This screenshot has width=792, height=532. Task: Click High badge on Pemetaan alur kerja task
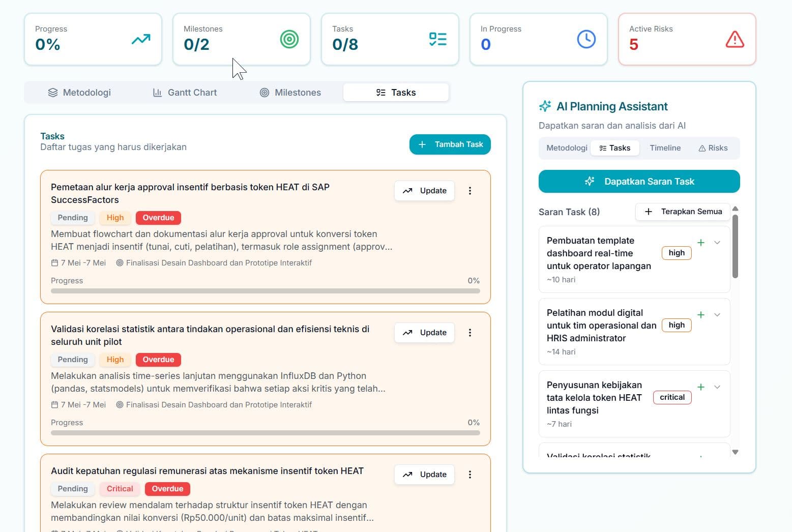coord(115,218)
